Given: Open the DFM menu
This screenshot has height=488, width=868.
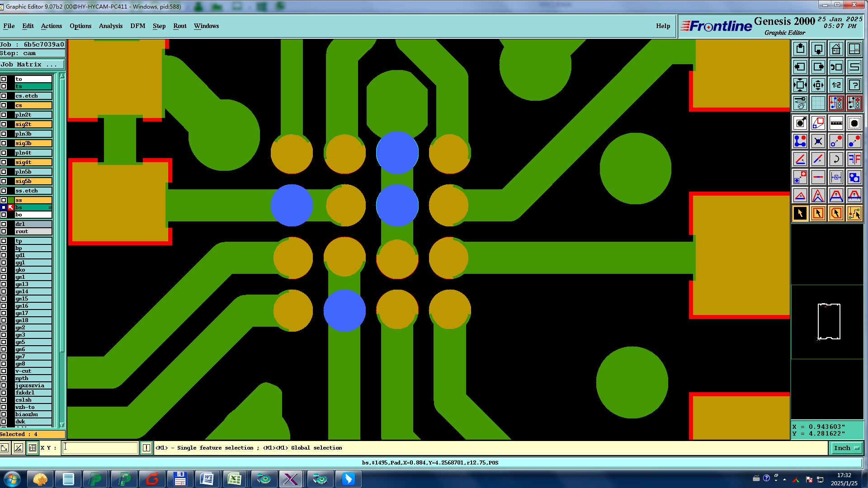Looking at the screenshot, I should coord(137,26).
